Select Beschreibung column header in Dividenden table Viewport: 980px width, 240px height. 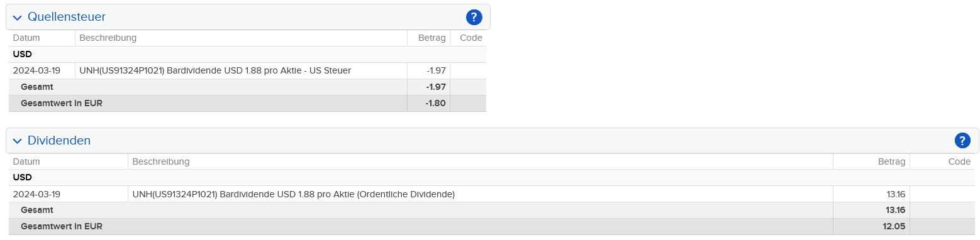coord(161,161)
